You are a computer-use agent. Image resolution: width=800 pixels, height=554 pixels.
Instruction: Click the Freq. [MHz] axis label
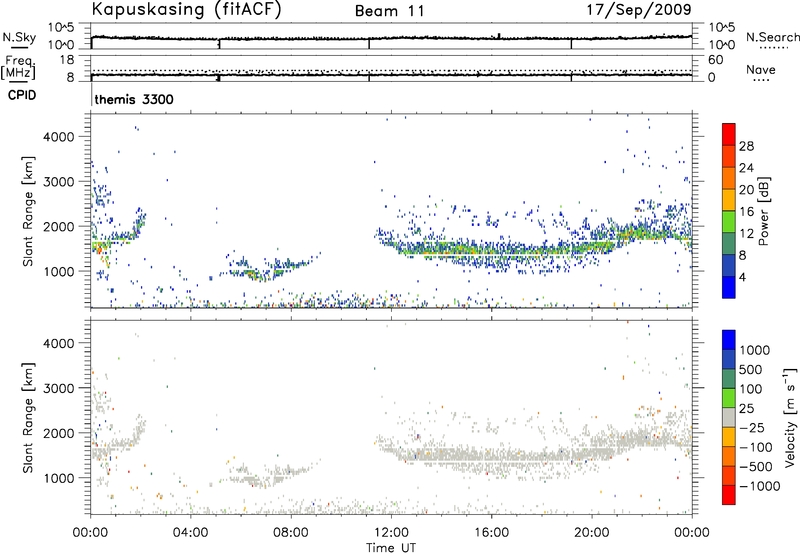click(x=18, y=68)
